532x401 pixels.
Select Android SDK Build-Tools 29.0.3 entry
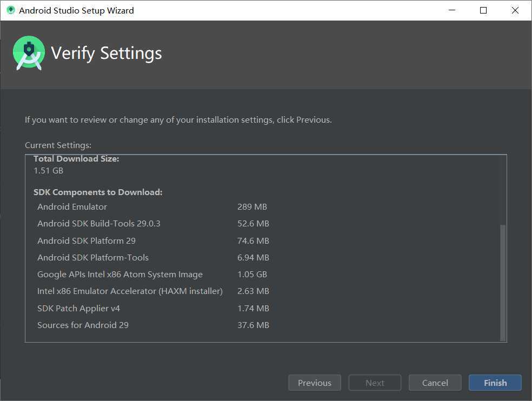click(99, 224)
